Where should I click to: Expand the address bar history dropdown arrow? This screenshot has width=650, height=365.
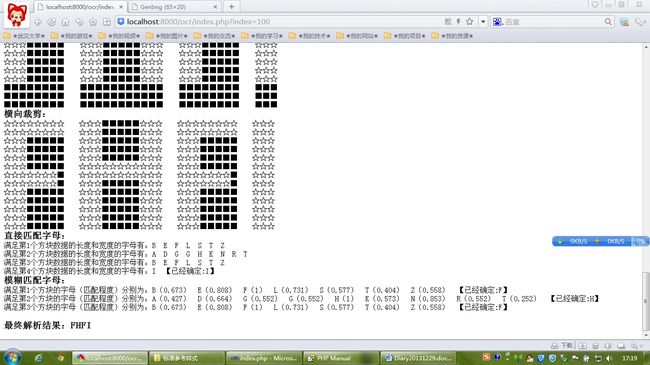click(x=483, y=22)
